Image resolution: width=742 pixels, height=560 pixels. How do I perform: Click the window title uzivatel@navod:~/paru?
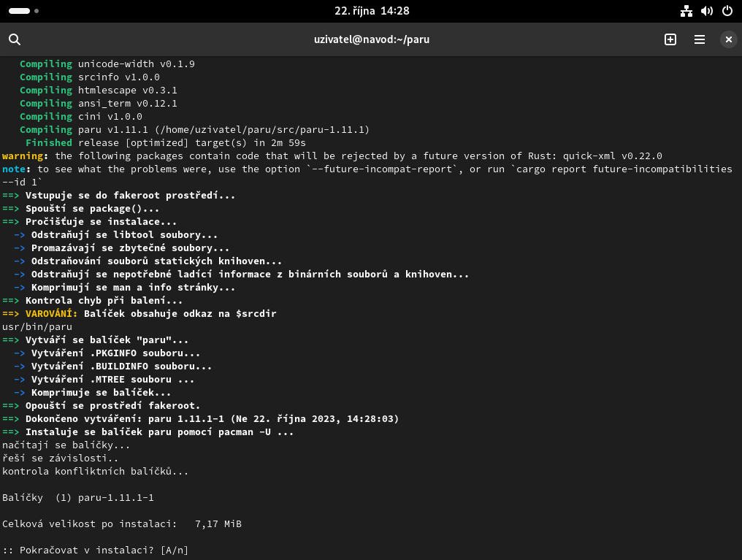[371, 39]
